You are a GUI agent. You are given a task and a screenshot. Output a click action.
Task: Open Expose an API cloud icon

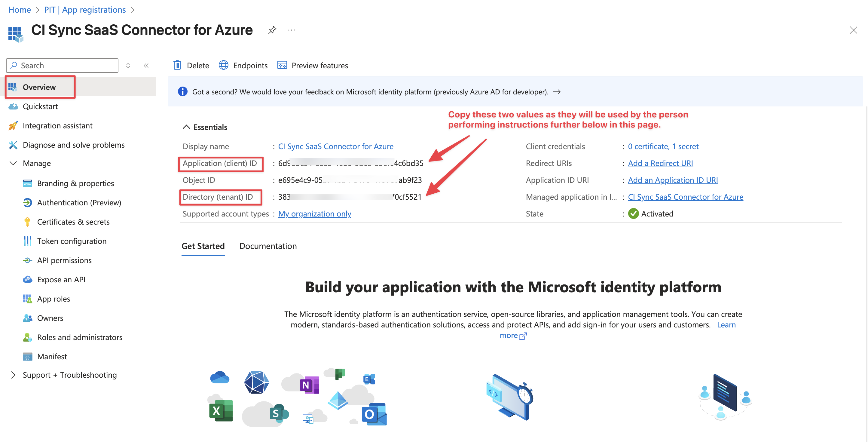28,280
